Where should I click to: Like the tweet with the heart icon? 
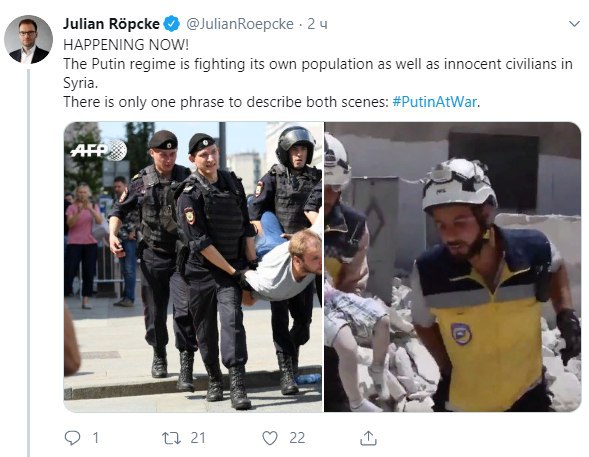click(x=270, y=438)
